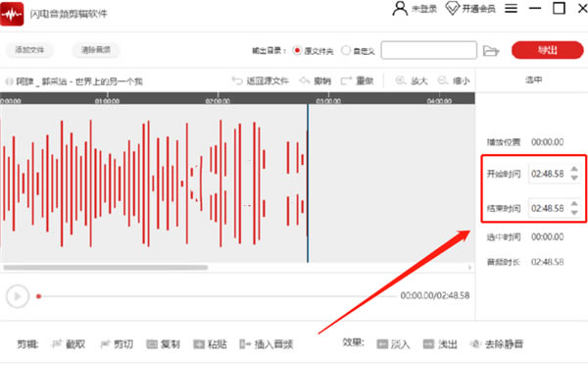
Task: Click the 剪切 cut tool
Action: [117, 344]
